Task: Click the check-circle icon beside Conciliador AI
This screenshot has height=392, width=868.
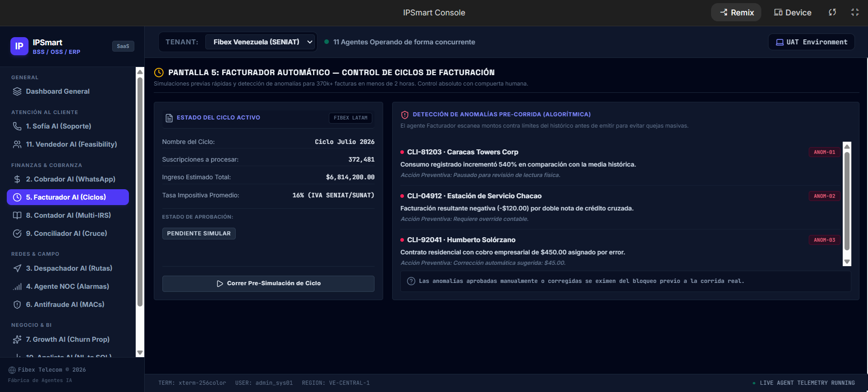Action: tap(17, 234)
